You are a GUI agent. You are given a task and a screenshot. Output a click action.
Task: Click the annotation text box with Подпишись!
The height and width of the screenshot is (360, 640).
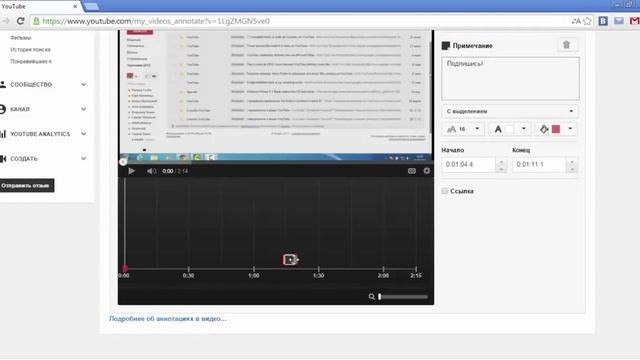point(510,78)
